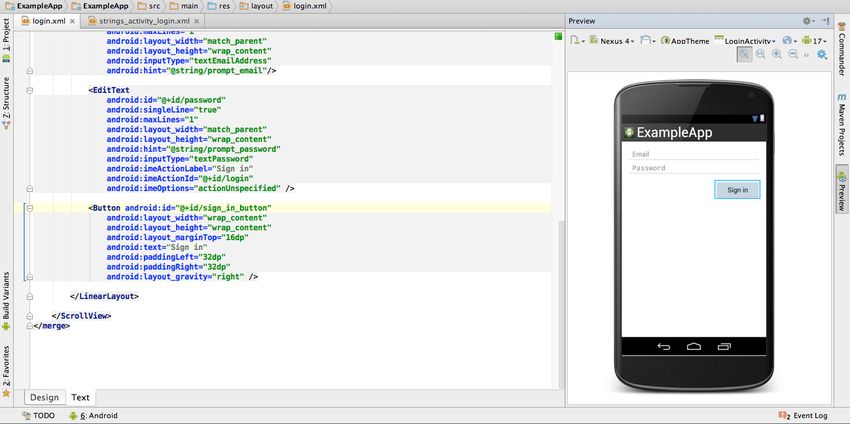This screenshot has width=850, height=424.
Task: Click the back arrow on previewed phone
Action: click(664, 346)
